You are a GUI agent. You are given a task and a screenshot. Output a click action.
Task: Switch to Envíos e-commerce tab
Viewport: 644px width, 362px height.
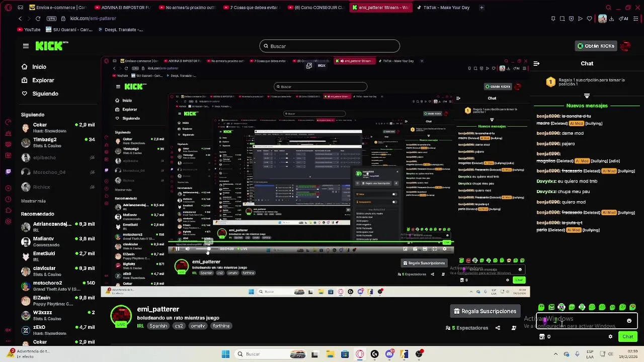pyautogui.click(x=59, y=8)
